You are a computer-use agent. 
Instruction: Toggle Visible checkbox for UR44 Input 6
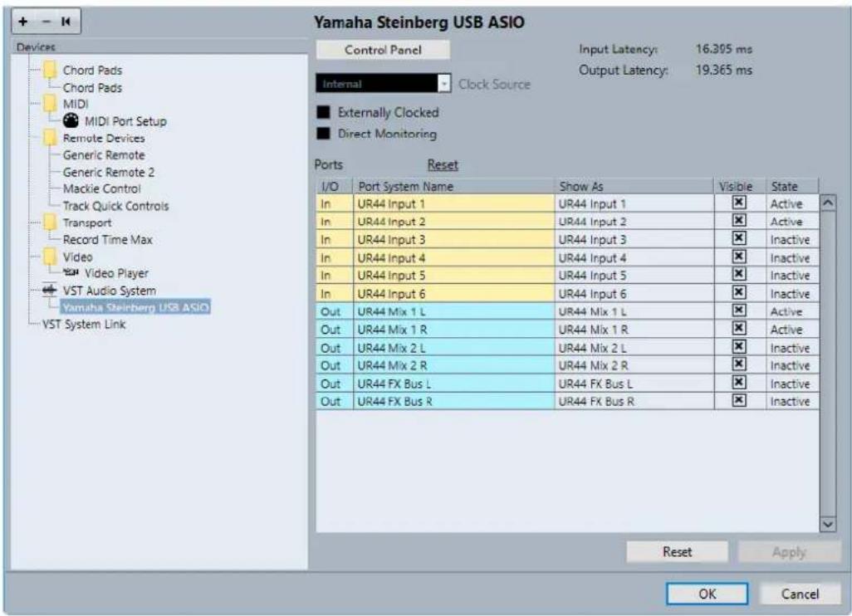coord(738,293)
